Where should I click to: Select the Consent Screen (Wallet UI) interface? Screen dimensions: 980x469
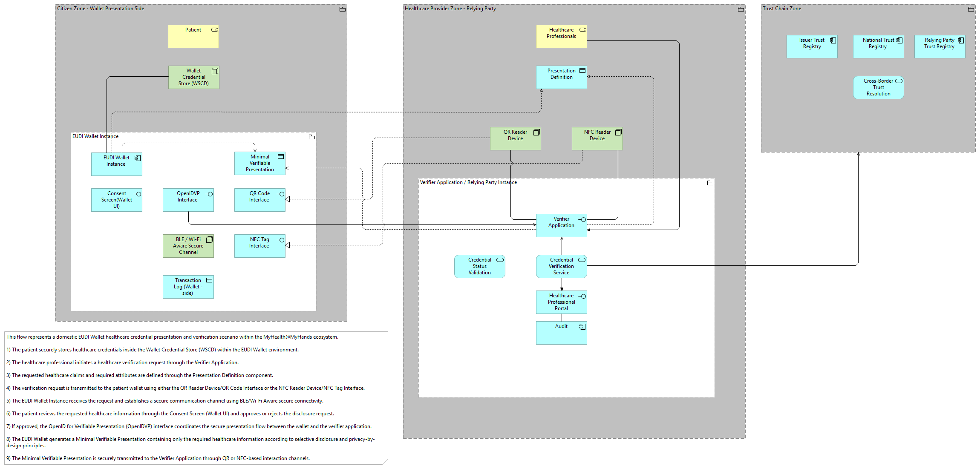tap(116, 200)
